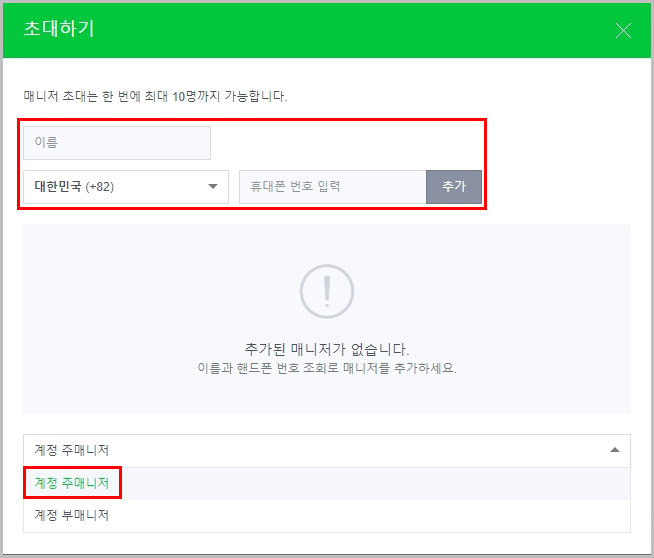
Task: Close the 초대하기 dialog with the X
Action: click(623, 30)
